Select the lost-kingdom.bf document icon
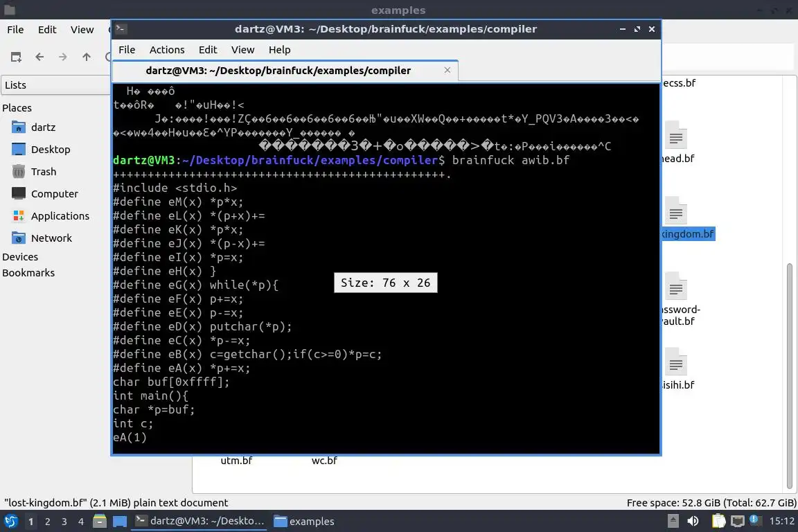Screen dimensions: 798x532 click(676, 212)
